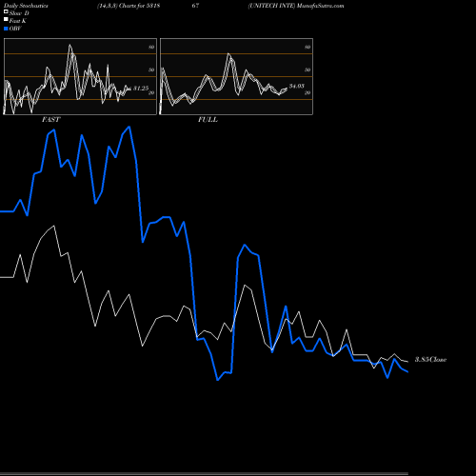Click the Slow D legend swatch

pos(6,12)
